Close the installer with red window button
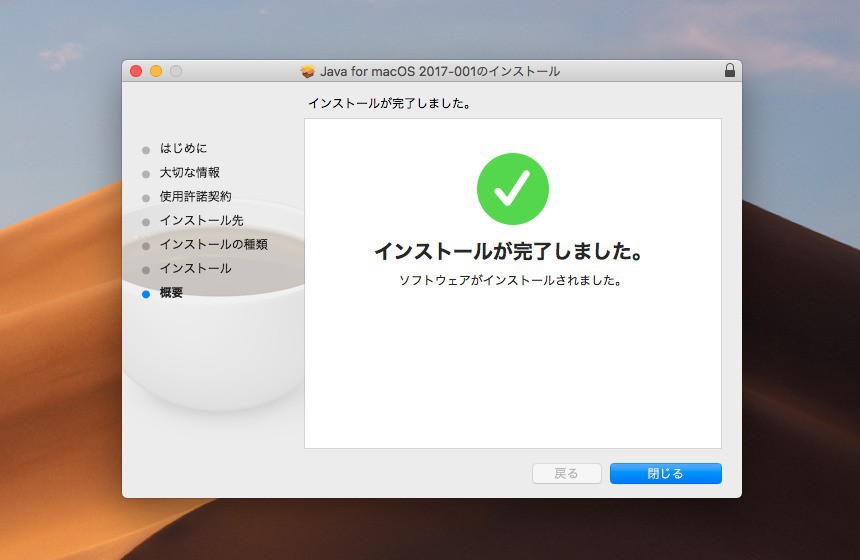Viewport: 860px width, 560px height. click(136, 71)
